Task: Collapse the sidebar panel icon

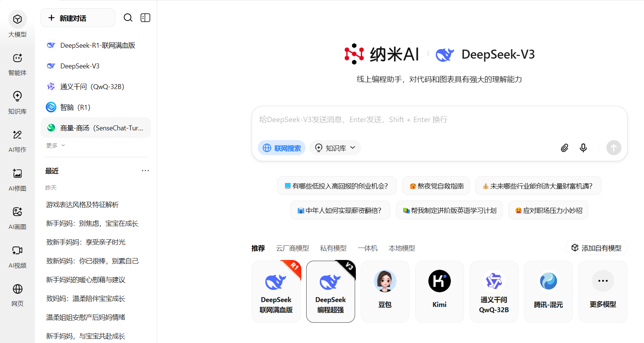Action: pyautogui.click(x=145, y=18)
